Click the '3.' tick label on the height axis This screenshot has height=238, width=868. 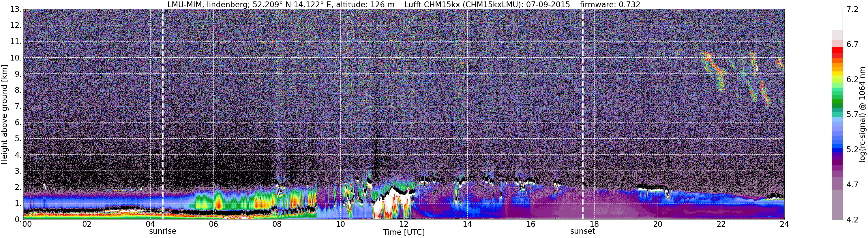[x=18, y=171]
